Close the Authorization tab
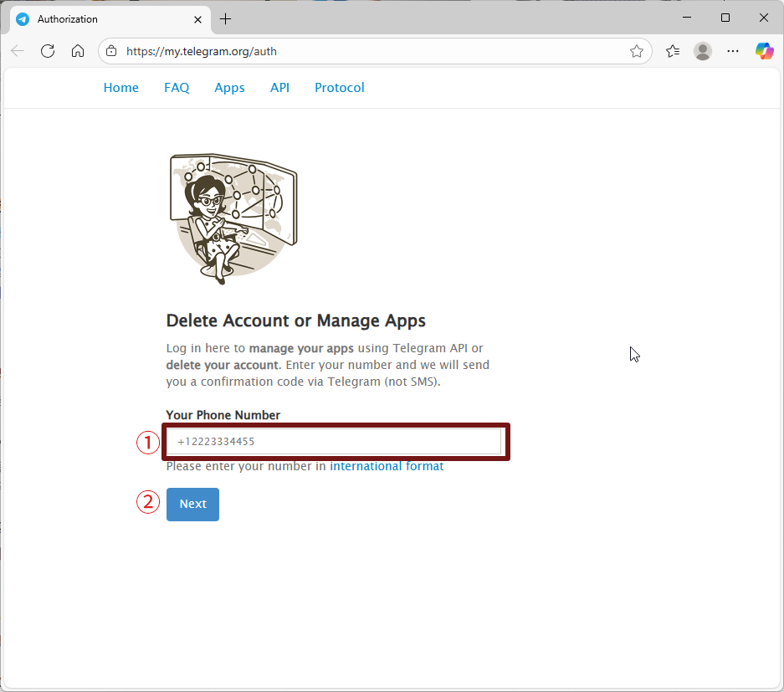 tap(198, 19)
